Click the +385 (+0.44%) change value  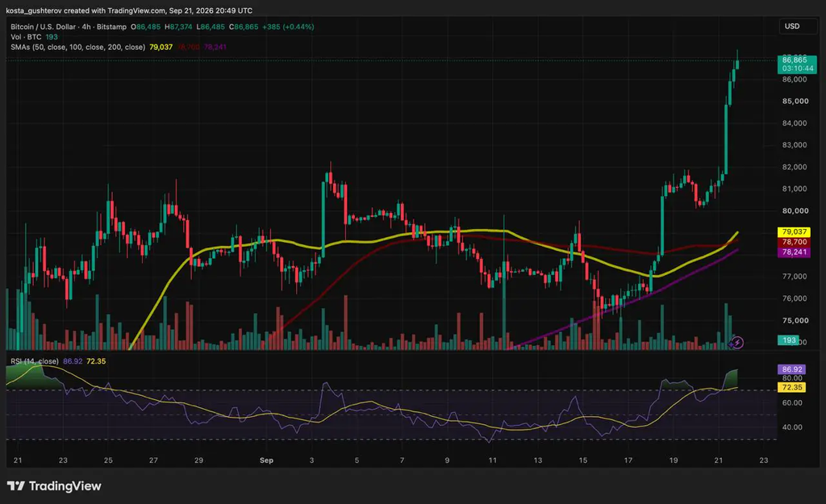(288, 27)
